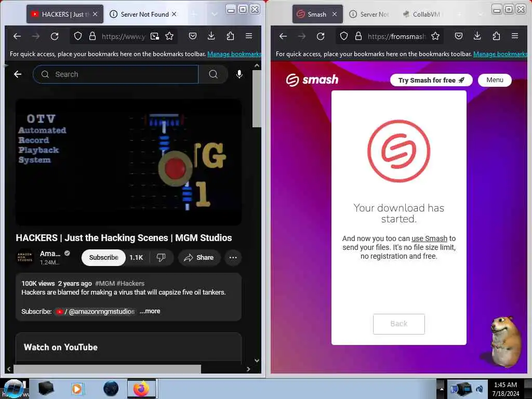The width and height of the screenshot is (532, 399).
Task: Switch to Server Not tab in right window
Action: pyautogui.click(x=369, y=14)
